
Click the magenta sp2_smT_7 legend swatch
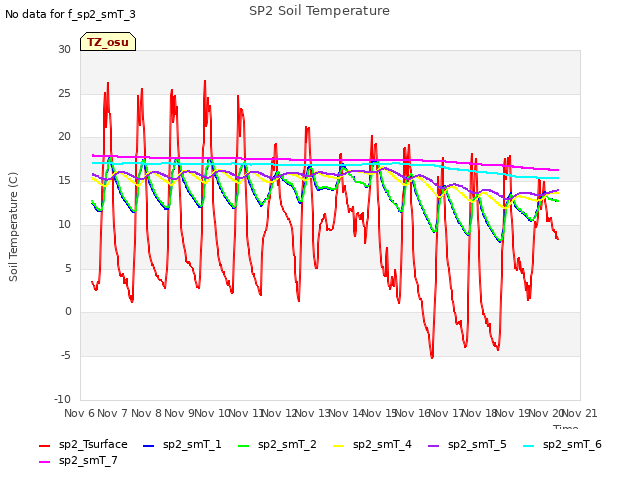click(44, 462)
